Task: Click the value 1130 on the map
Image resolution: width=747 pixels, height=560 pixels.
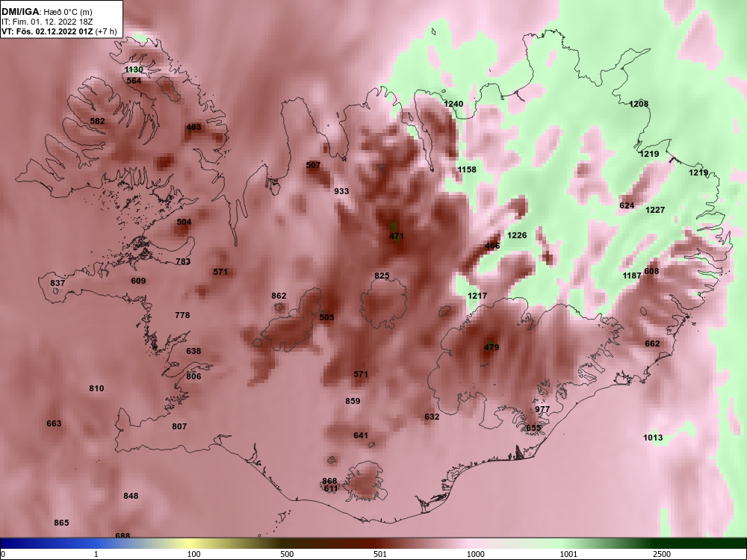Action: click(x=134, y=69)
